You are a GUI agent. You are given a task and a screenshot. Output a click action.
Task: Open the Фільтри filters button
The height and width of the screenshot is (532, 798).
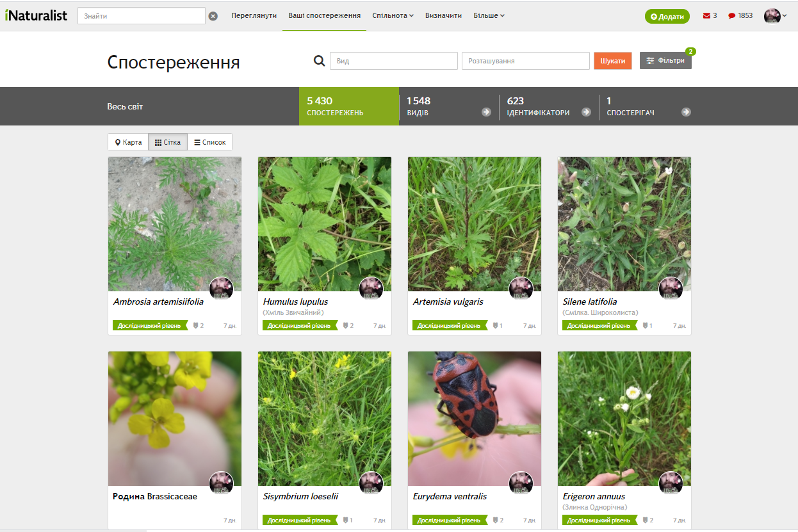[665, 61]
